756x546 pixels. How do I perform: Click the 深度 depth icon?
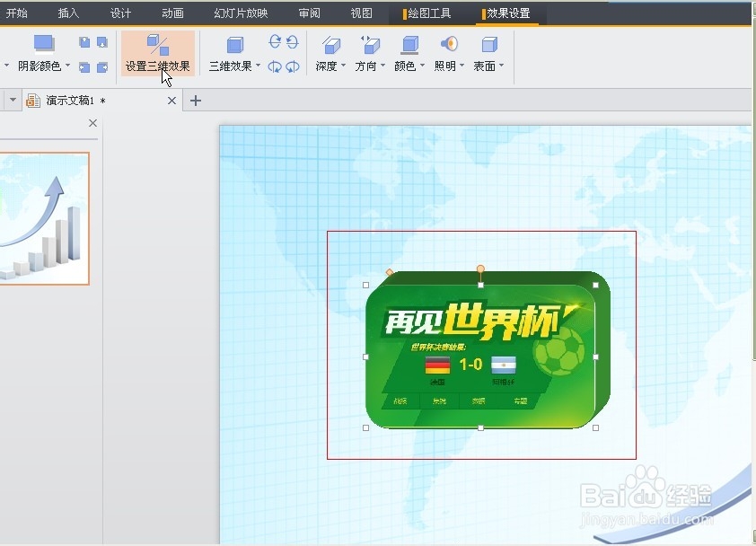[331, 45]
